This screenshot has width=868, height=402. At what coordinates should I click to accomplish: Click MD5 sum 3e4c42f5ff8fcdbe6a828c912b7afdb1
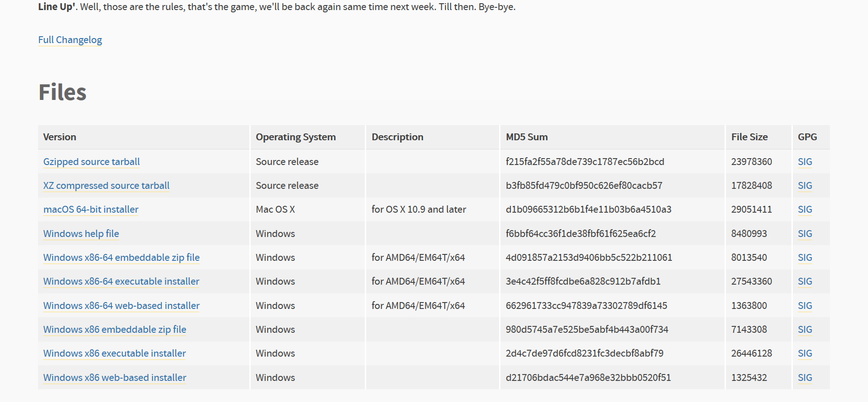pos(583,281)
